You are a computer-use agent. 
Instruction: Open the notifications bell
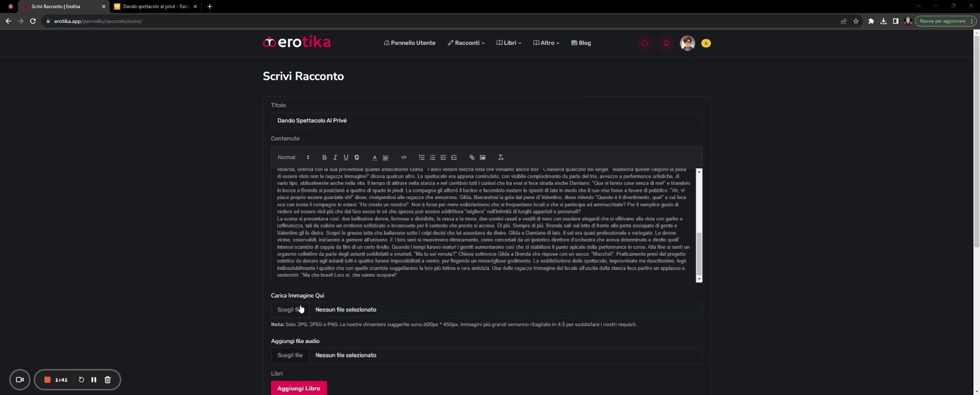click(666, 43)
